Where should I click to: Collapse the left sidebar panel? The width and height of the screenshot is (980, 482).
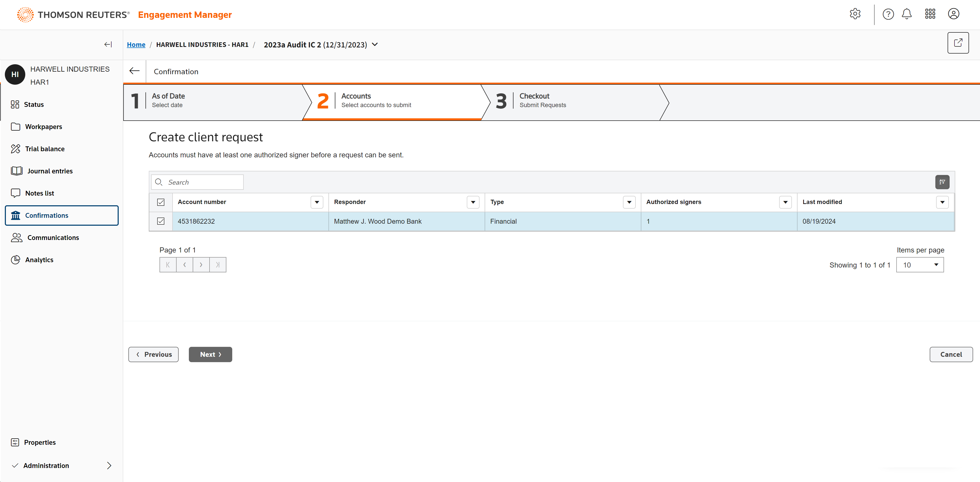(108, 44)
